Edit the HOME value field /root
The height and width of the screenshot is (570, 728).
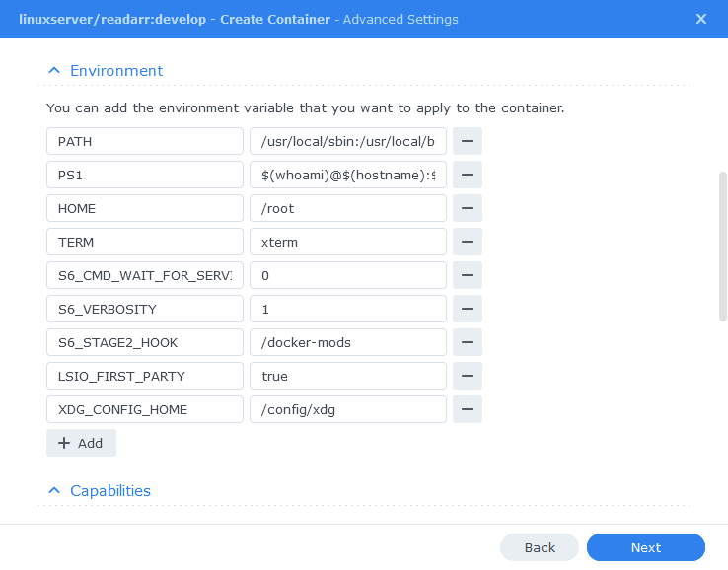[x=348, y=208]
